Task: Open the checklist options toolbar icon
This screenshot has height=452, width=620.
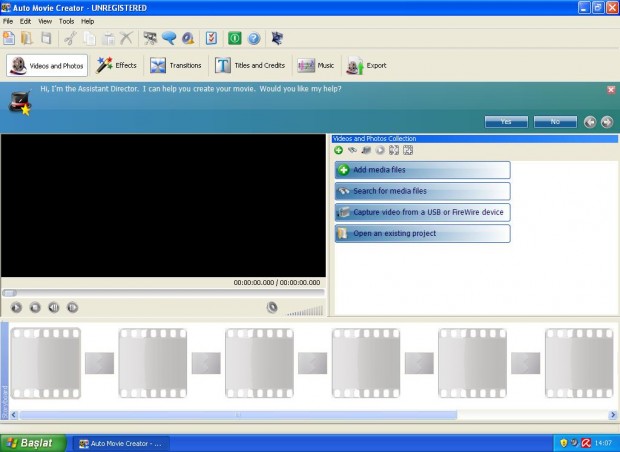Action: tap(212, 38)
